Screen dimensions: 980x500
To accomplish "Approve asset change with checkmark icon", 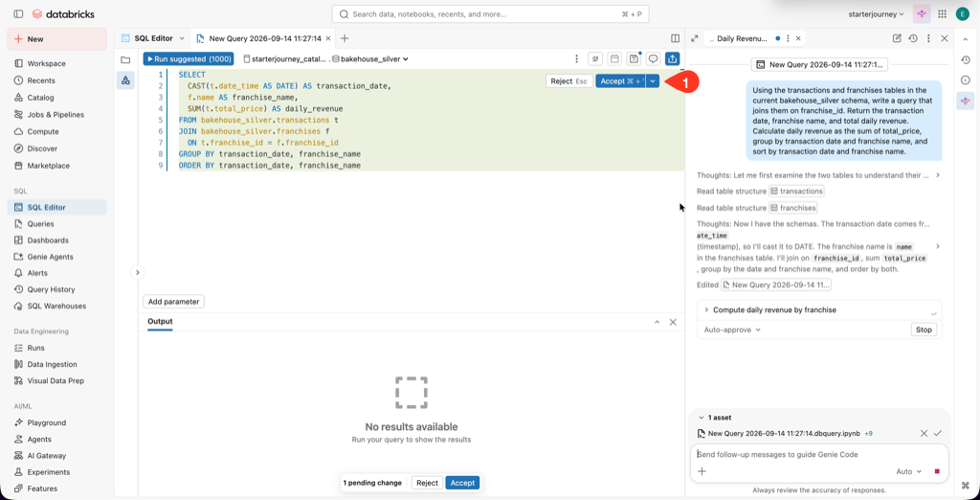I will 938,433.
